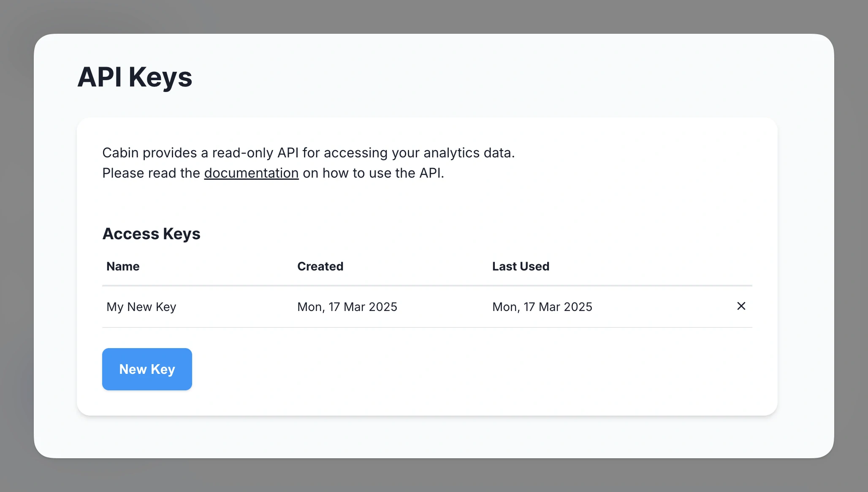The image size is (868, 492).
Task: Create a new access key
Action: coord(147,369)
